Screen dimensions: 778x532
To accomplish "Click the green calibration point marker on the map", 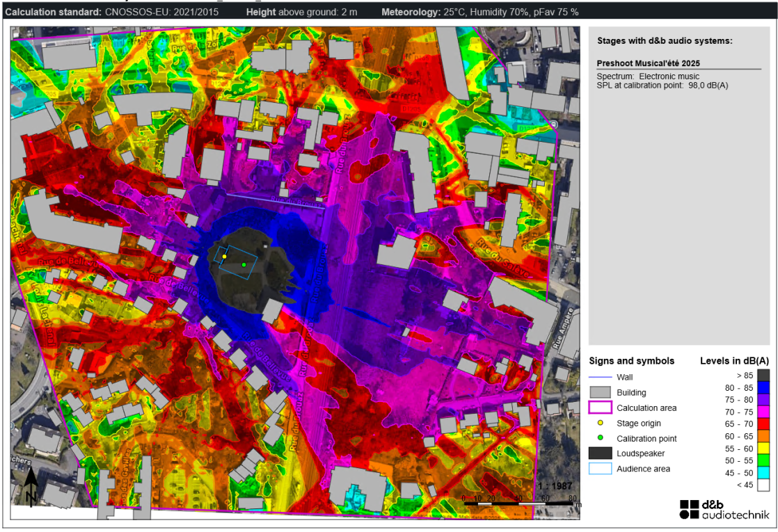I will 244,265.
